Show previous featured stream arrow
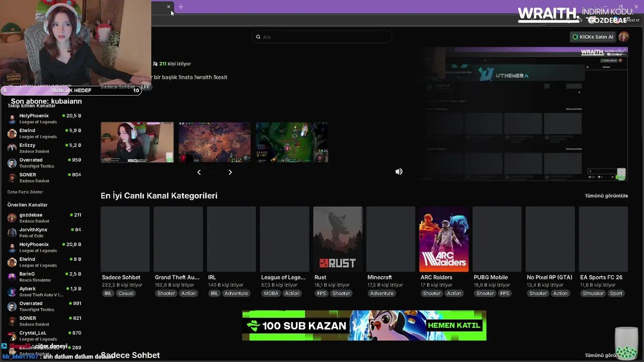The image size is (644, 362). pyautogui.click(x=199, y=172)
